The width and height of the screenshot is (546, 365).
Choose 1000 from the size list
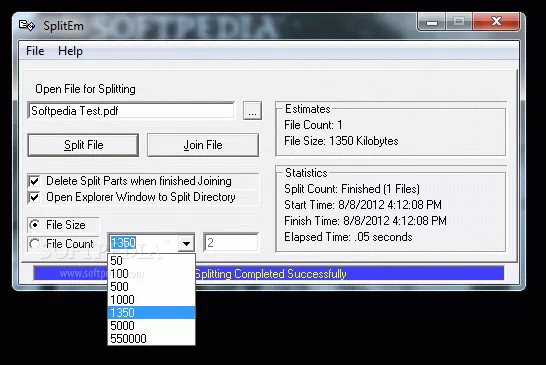coord(151,300)
